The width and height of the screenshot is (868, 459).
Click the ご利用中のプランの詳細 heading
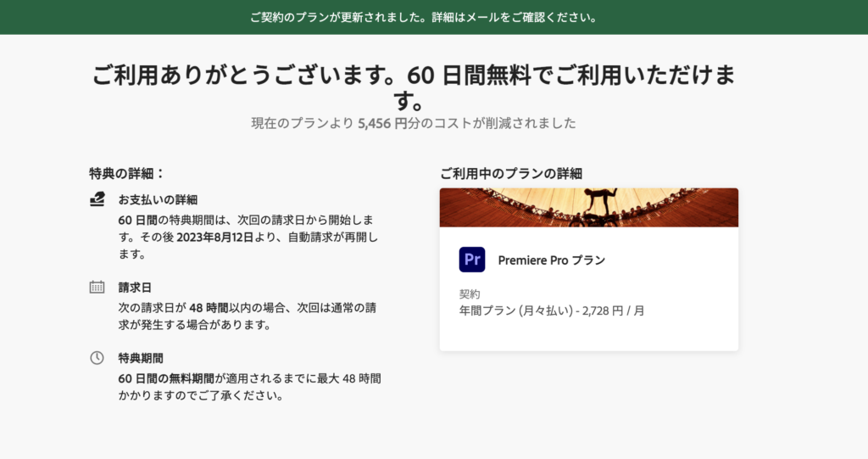pos(511,174)
